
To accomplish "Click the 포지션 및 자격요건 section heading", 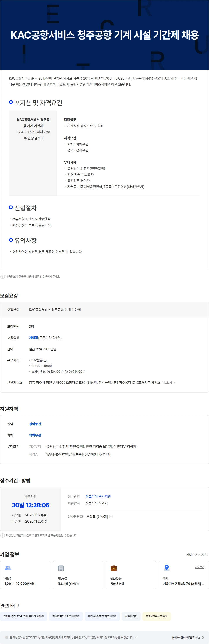I will [x=38, y=103].
